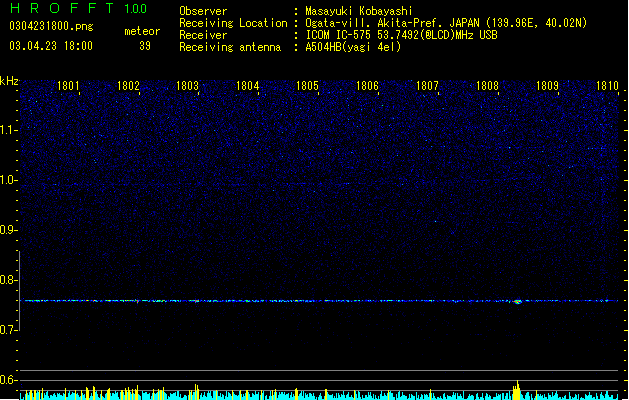Click the HROFFT 1.00 title text
629x400 pixels.
pyautogui.click(x=79, y=8)
